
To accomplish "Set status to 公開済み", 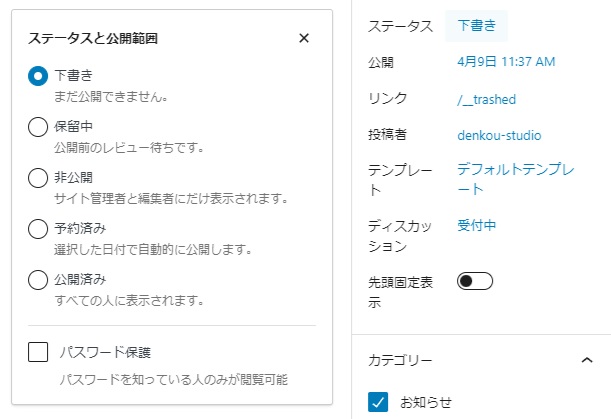I will point(38,279).
